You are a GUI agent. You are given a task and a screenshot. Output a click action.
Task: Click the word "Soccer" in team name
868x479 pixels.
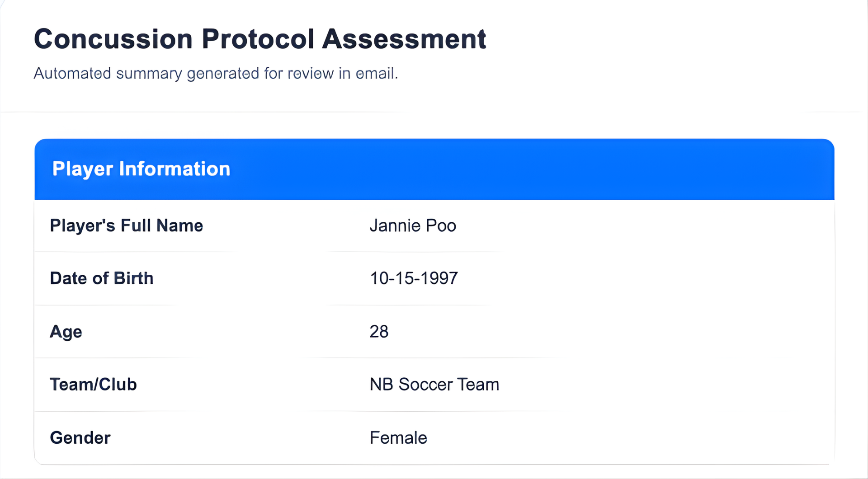425,385
